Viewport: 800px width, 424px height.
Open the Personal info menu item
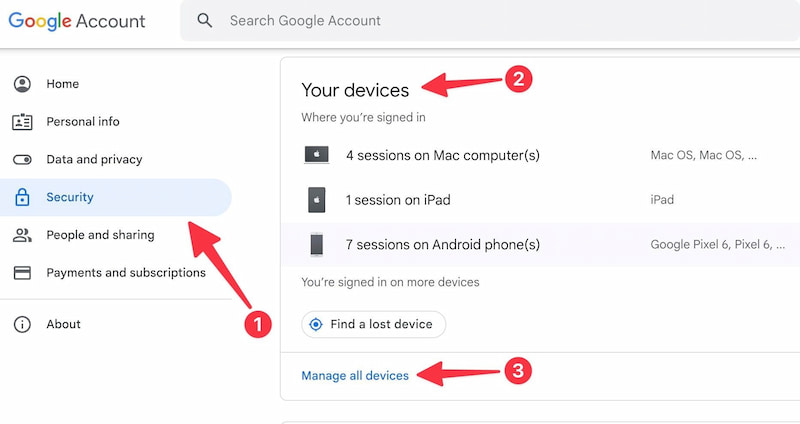tap(83, 122)
